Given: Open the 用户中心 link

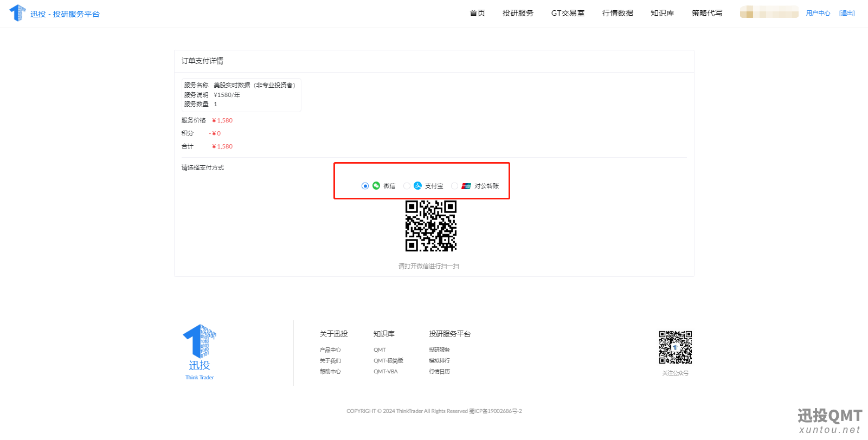Looking at the screenshot, I should pos(818,13).
